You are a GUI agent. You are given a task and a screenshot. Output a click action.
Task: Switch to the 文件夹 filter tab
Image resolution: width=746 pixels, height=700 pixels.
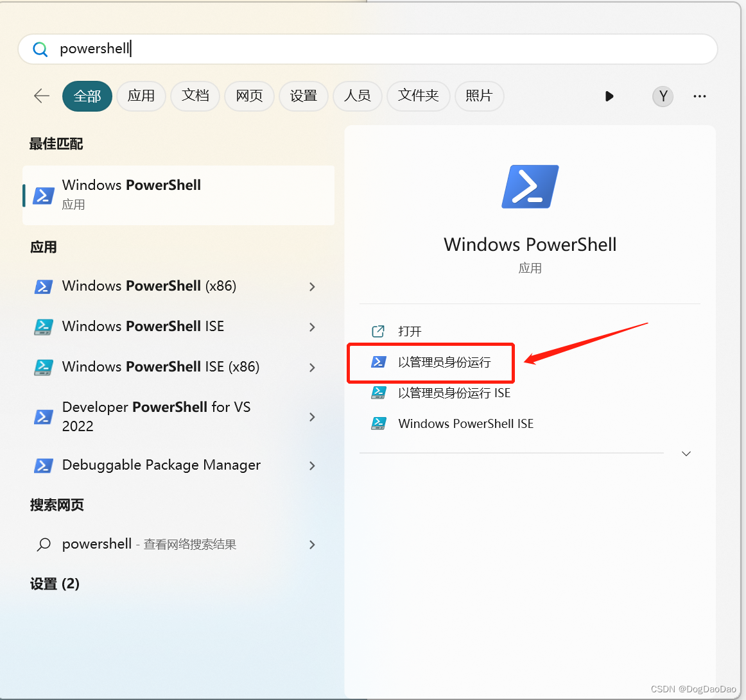(x=418, y=96)
